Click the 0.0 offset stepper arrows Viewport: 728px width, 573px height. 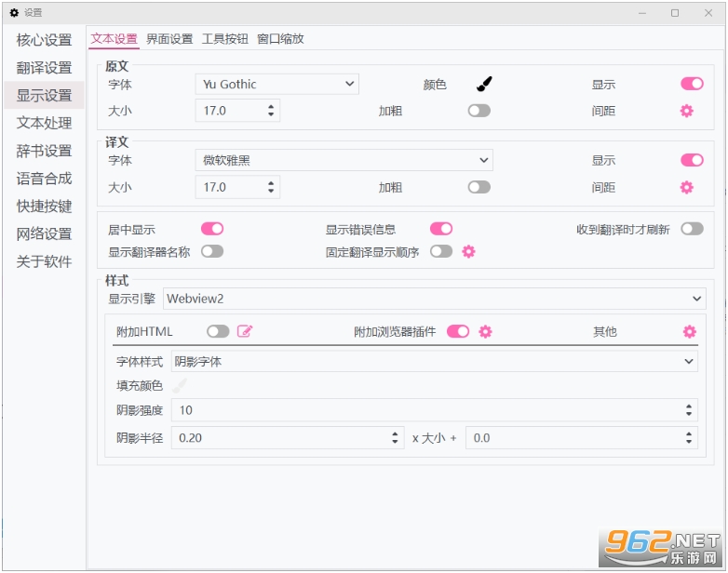click(x=689, y=437)
